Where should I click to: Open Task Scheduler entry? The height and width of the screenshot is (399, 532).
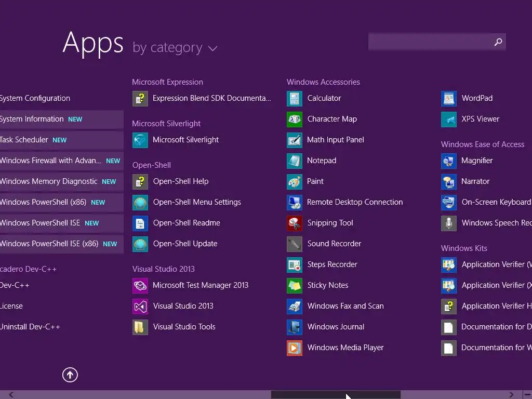[61, 140]
